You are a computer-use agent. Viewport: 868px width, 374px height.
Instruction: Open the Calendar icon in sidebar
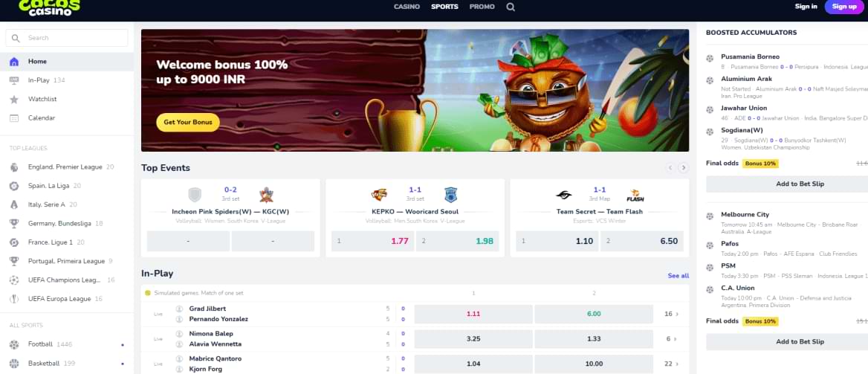[x=14, y=118]
